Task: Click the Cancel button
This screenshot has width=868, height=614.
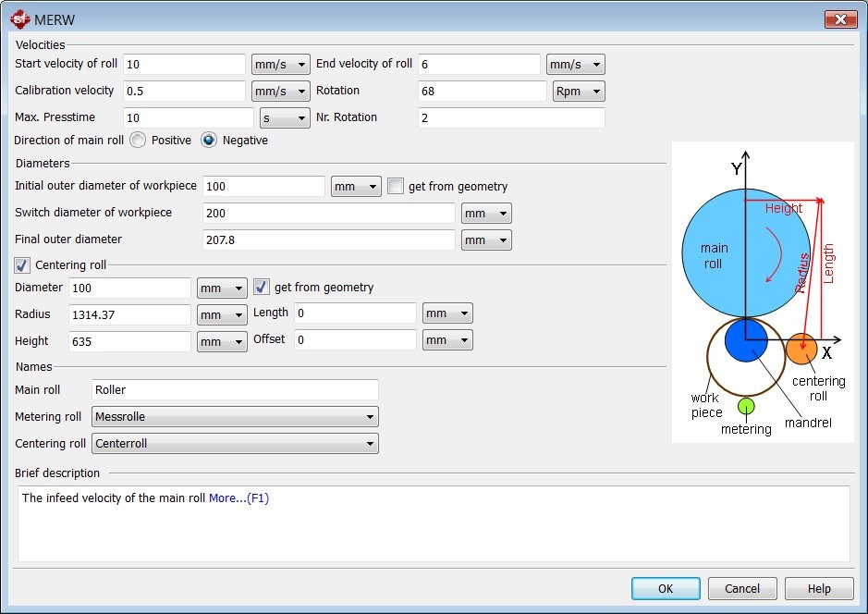Action: tap(742, 588)
